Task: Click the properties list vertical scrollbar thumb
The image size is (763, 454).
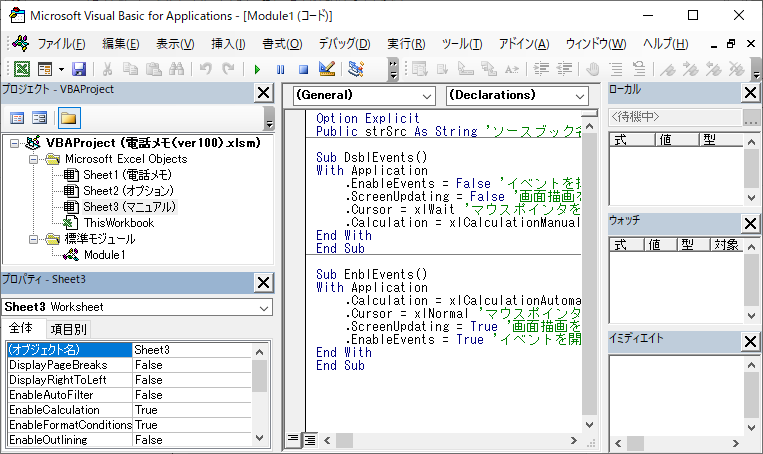Action: pyautogui.click(x=259, y=376)
